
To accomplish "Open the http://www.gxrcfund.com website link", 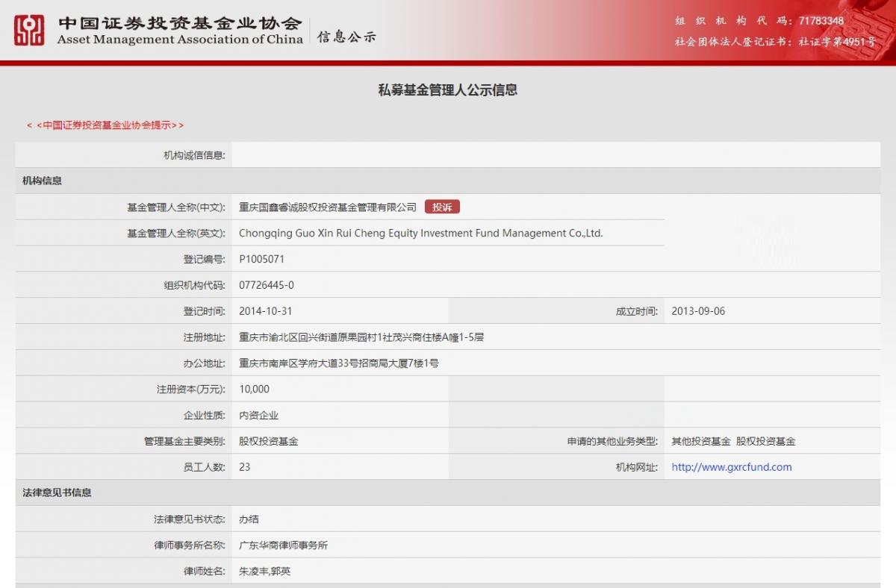I will tap(732, 467).
